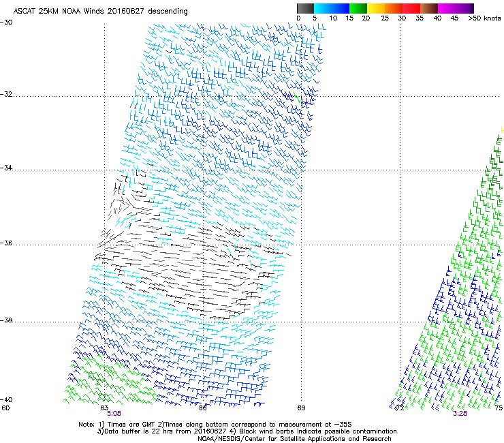Click the brown 35-40 knots legend segment
The height and width of the screenshot is (443, 504).
pos(429,8)
